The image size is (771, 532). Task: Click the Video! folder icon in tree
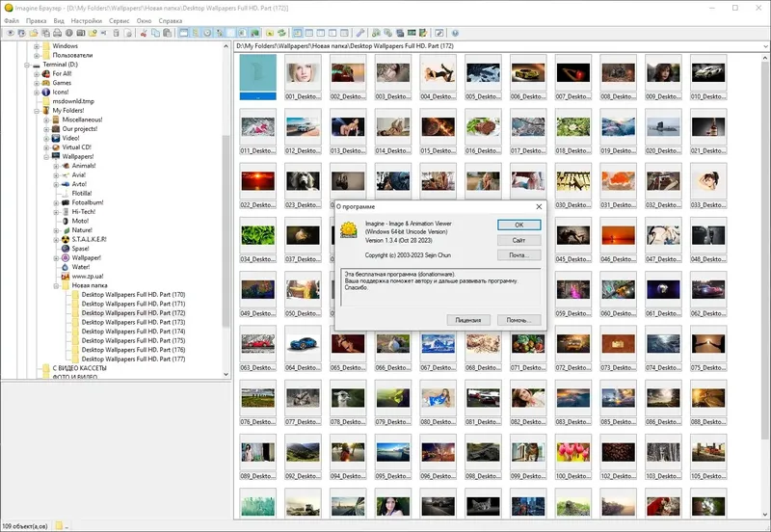(x=56, y=138)
